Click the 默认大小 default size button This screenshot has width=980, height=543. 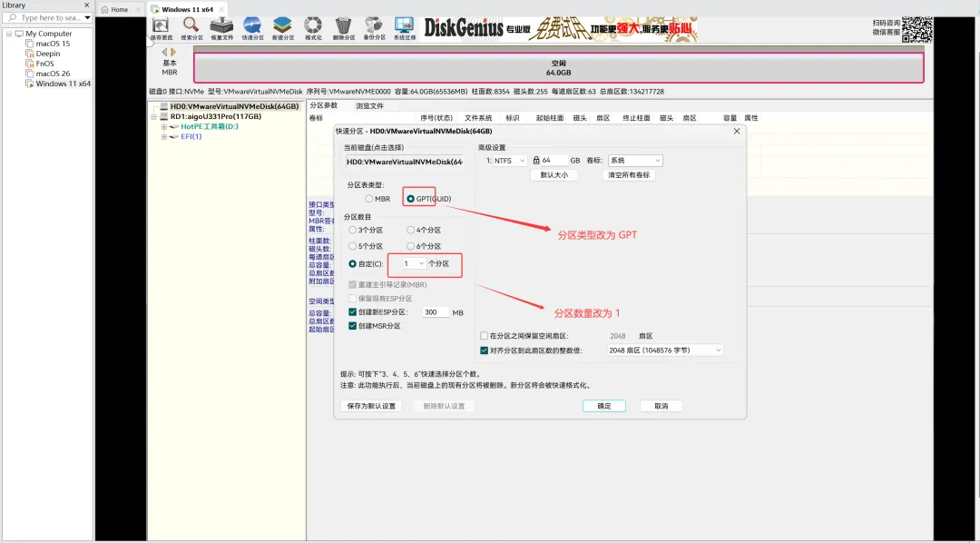point(554,175)
